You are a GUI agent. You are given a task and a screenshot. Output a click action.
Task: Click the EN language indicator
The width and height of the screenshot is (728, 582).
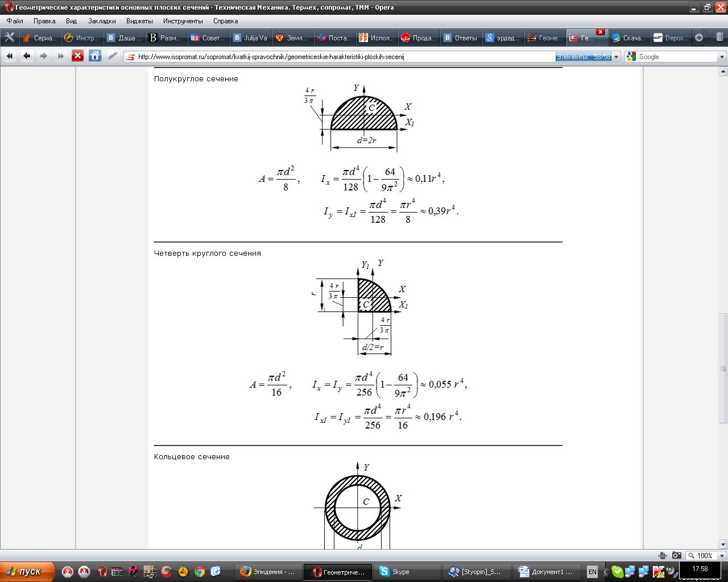[x=593, y=572]
